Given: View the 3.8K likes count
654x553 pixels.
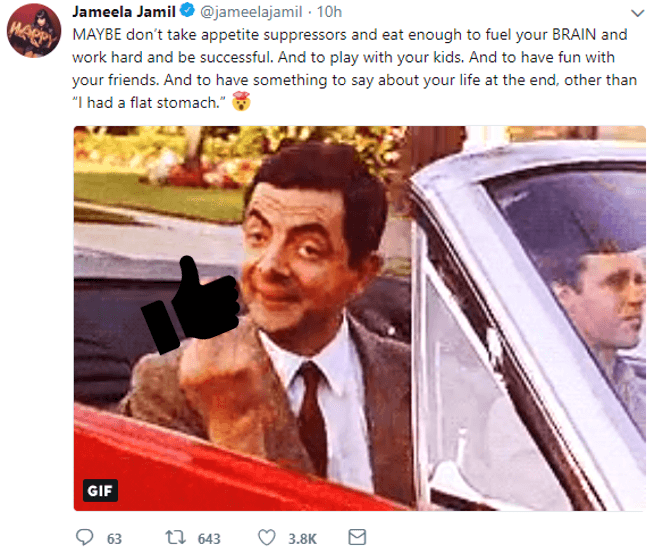Looking at the screenshot, I should 302,538.
